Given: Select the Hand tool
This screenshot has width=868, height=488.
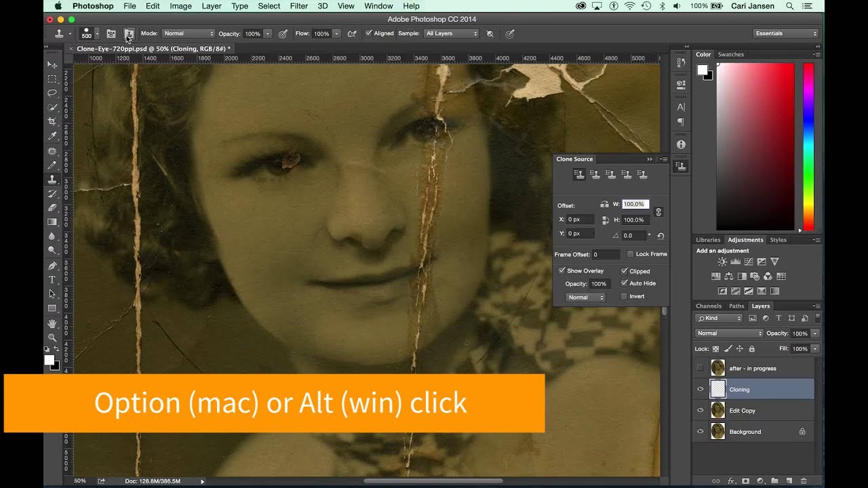Looking at the screenshot, I should pos(52,324).
